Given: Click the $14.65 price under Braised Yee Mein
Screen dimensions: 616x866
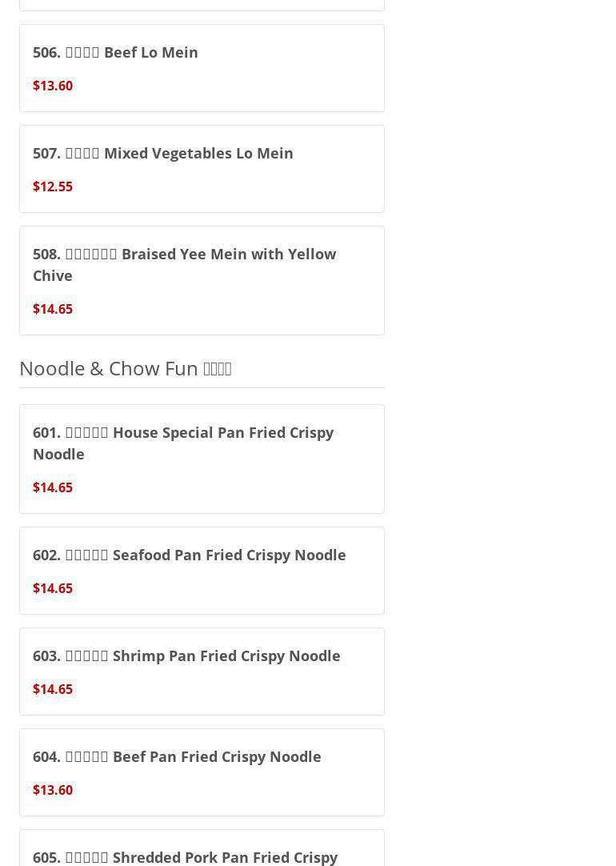Looking at the screenshot, I should click(x=53, y=309).
